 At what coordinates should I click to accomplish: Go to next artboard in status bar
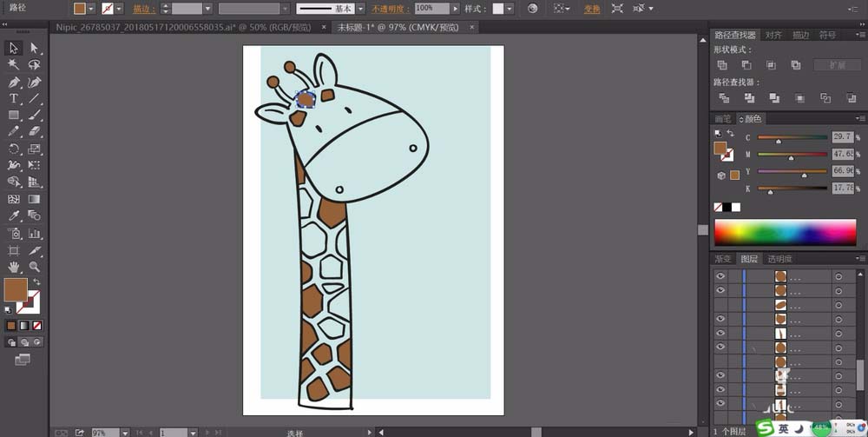(207, 433)
